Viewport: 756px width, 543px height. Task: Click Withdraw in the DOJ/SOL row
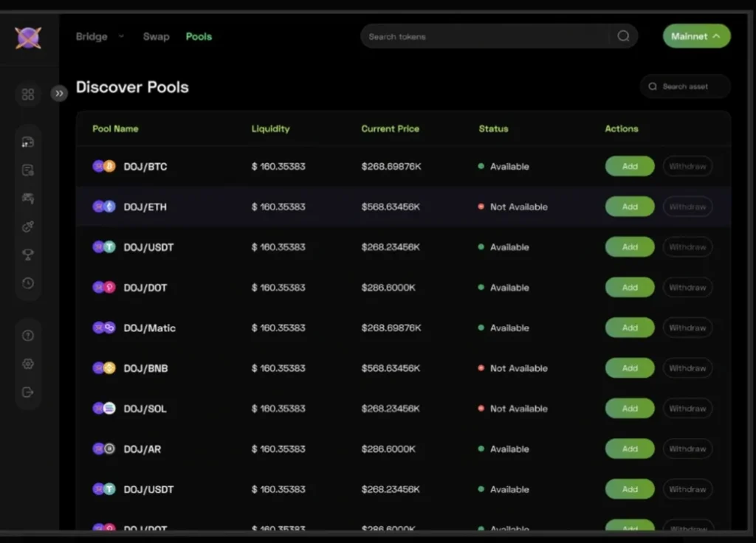(687, 409)
